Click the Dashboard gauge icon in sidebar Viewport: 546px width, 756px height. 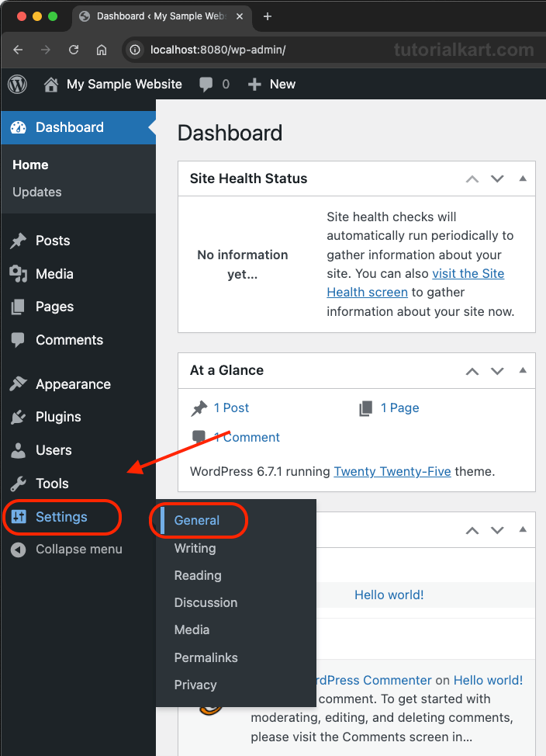19,127
